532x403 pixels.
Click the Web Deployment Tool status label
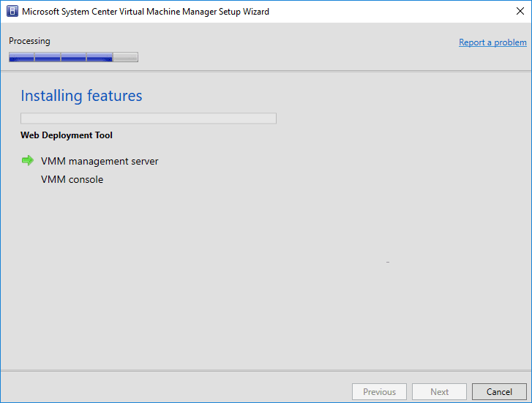pyautogui.click(x=67, y=135)
